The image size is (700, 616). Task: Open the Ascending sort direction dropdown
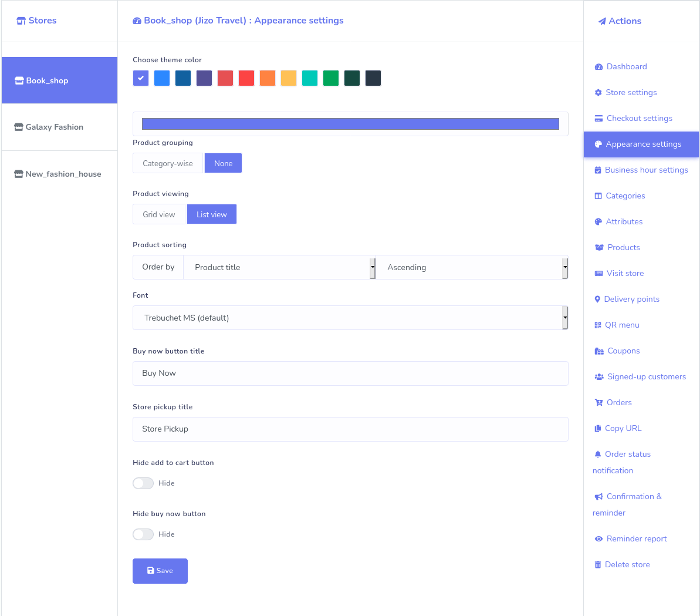pos(472,268)
